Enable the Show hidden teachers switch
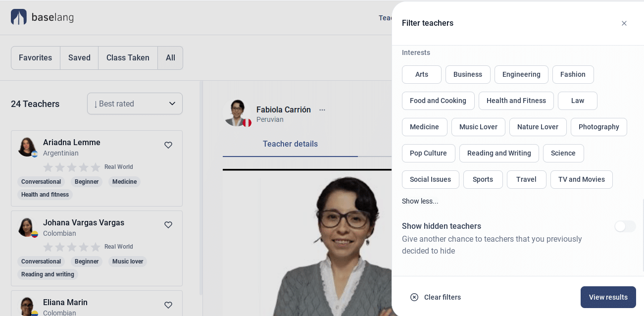644x316 pixels. point(625,226)
